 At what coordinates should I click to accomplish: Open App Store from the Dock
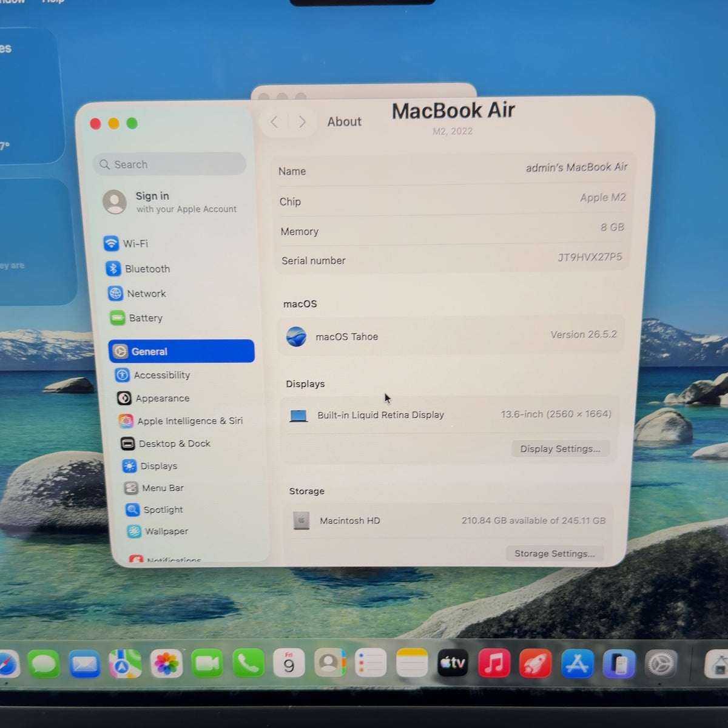point(577,664)
